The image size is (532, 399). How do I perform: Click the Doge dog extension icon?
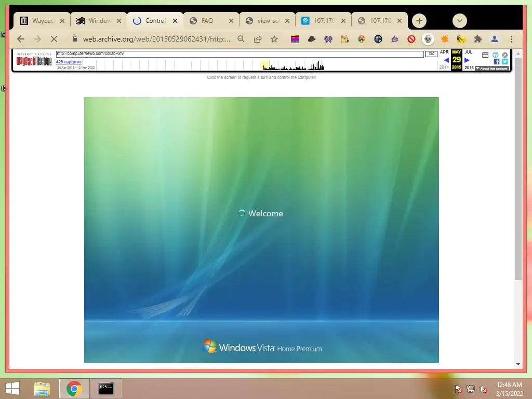point(345,39)
